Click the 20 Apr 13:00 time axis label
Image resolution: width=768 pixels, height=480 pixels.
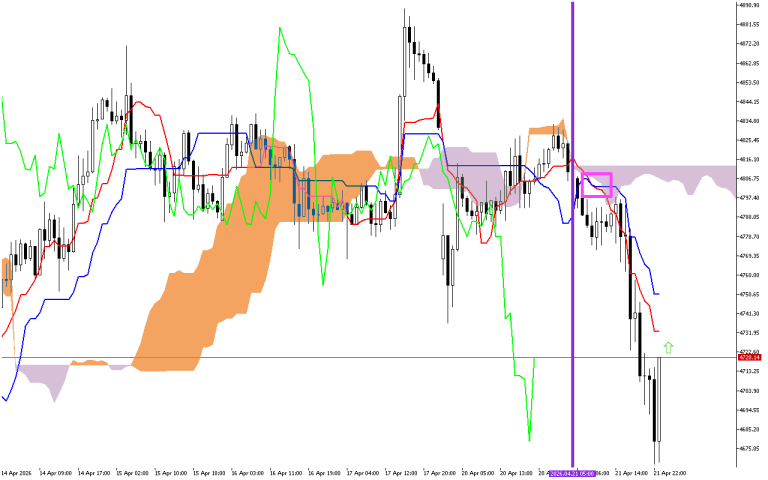tap(516, 473)
